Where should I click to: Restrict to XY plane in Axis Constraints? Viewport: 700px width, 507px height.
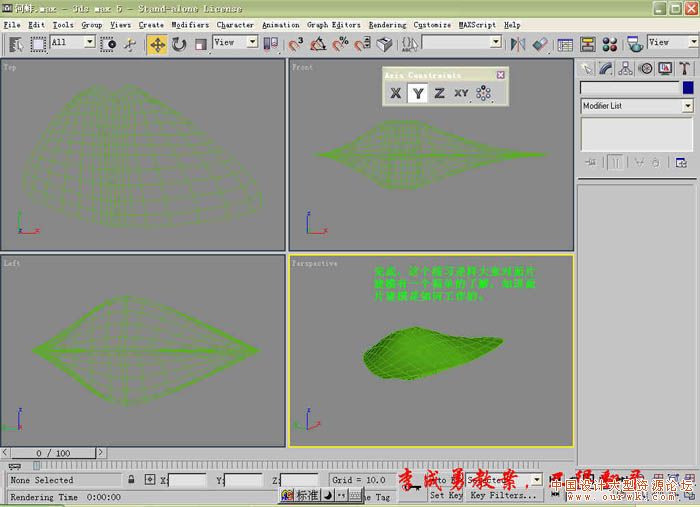tap(462, 93)
